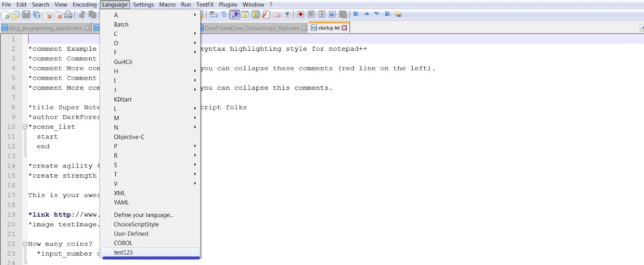
Task: Choose Define your language... entry
Action: coord(151,215)
